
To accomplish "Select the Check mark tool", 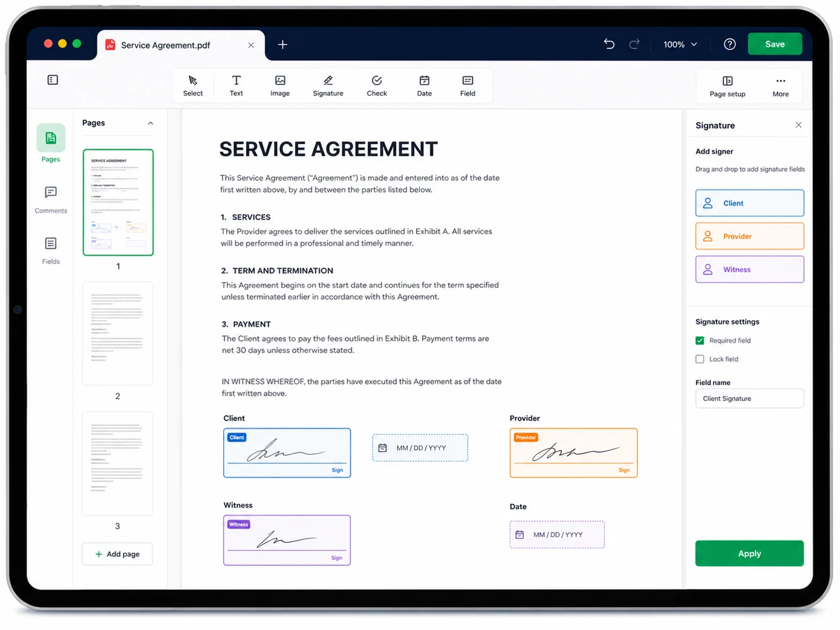I will tap(377, 86).
